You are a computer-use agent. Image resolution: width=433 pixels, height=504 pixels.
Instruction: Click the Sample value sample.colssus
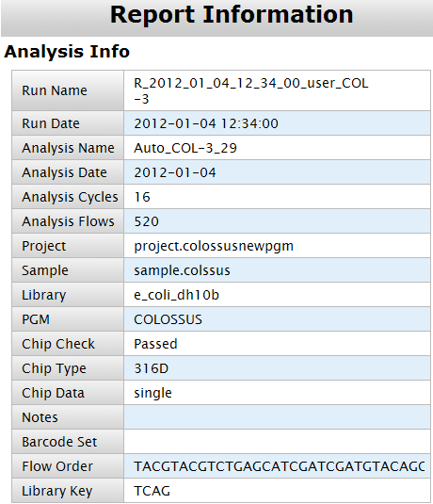[x=182, y=270]
